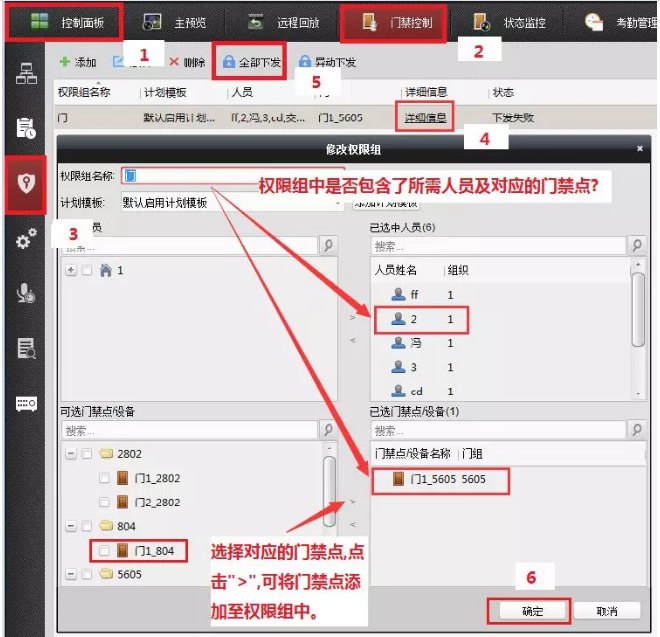Click the 5605 folder icon
The width and height of the screenshot is (660, 637).
pyautogui.click(x=106, y=573)
